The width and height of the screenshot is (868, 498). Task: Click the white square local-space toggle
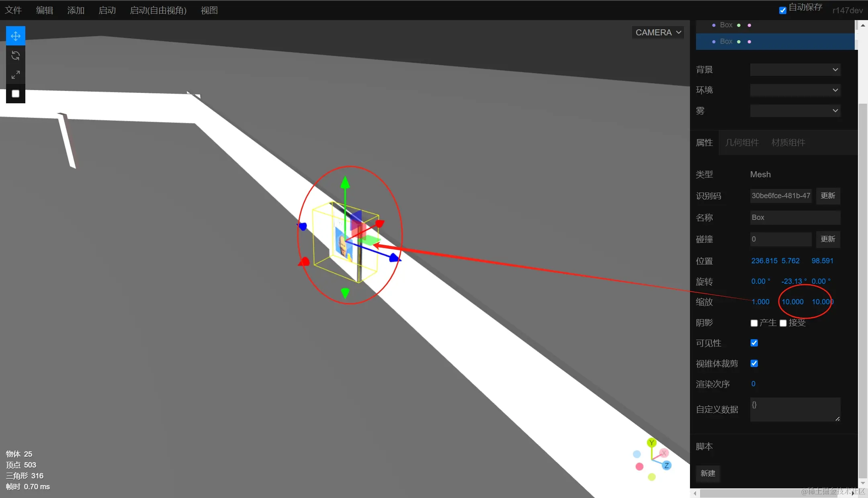click(x=16, y=94)
